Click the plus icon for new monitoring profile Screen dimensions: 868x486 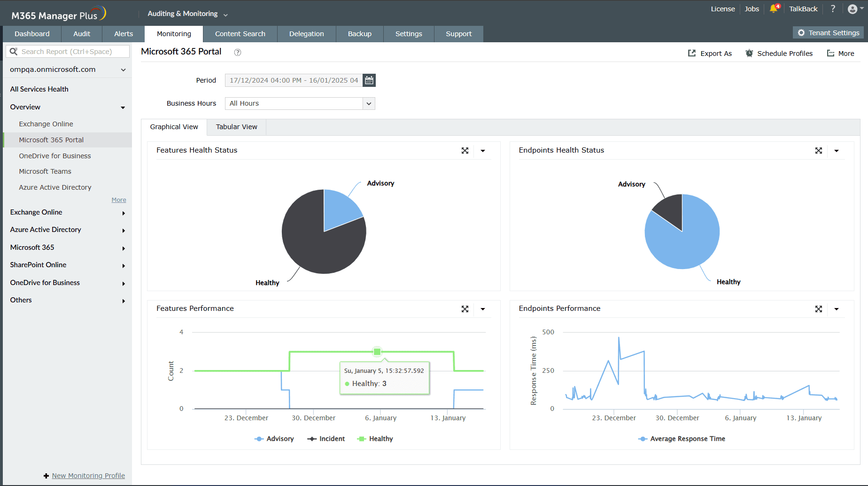(x=46, y=476)
